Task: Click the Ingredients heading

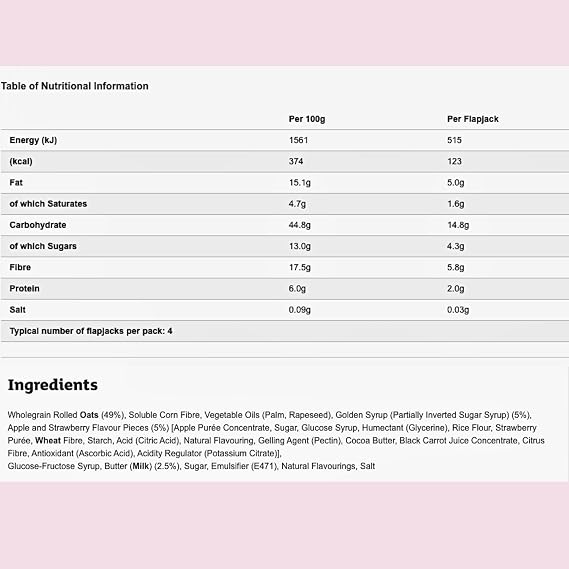Action: [x=53, y=385]
